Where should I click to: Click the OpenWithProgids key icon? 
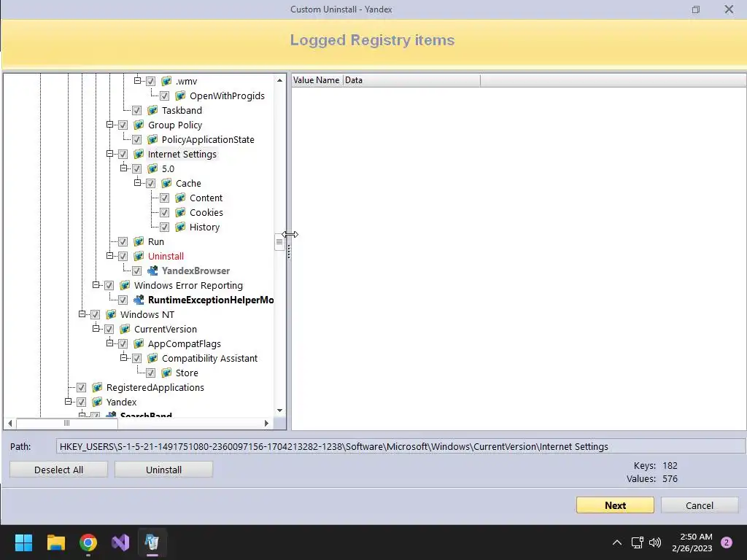(x=180, y=96)
